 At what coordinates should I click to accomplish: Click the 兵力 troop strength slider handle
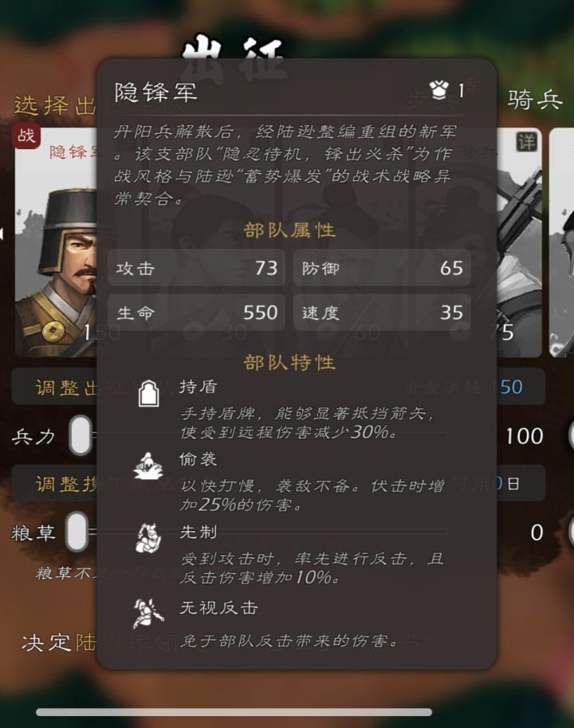pos(81,435)
